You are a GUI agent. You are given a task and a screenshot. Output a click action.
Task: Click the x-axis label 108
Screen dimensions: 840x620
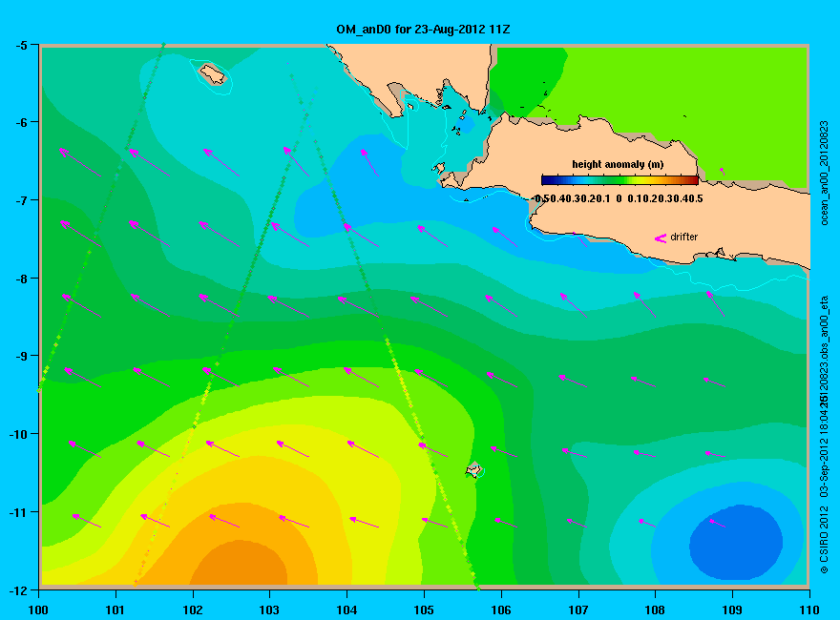click(655, 610)
